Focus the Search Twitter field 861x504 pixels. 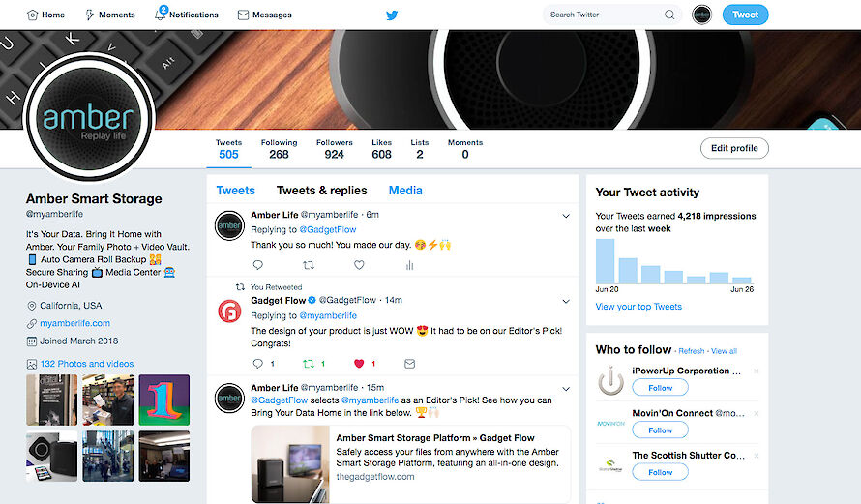point(611,15)
